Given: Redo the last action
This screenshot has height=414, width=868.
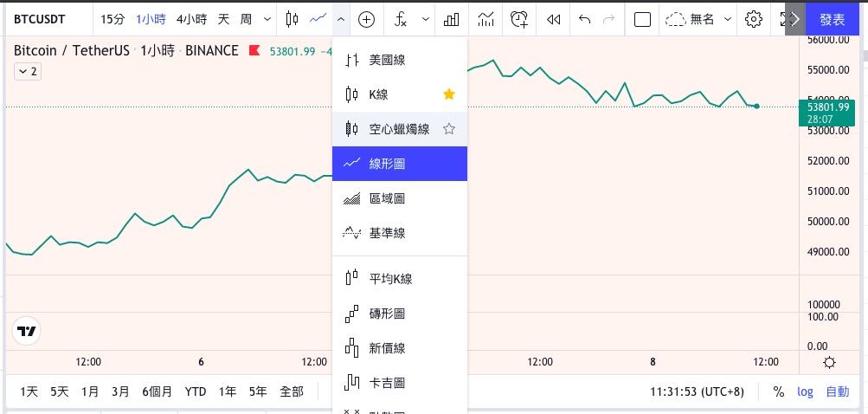Looking at the screenshot, I should (x=608, y=19).
